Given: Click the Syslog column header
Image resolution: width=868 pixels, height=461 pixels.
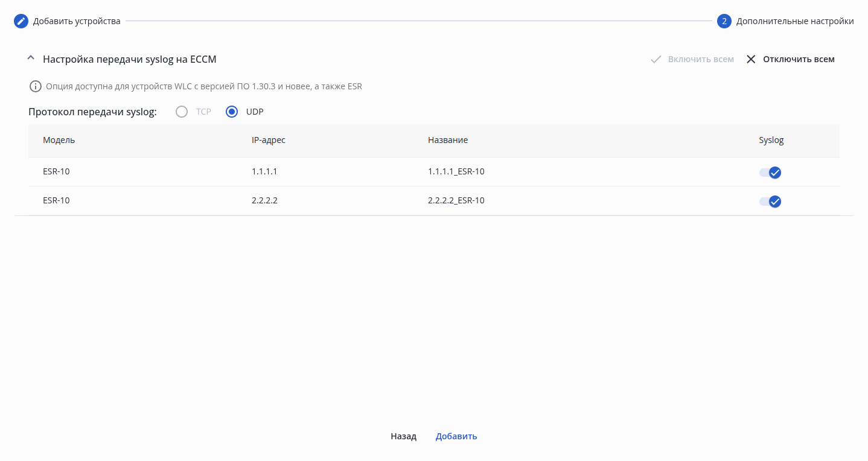Looking at the screenshot, I should pyautogui.click(x=771, y=140).
